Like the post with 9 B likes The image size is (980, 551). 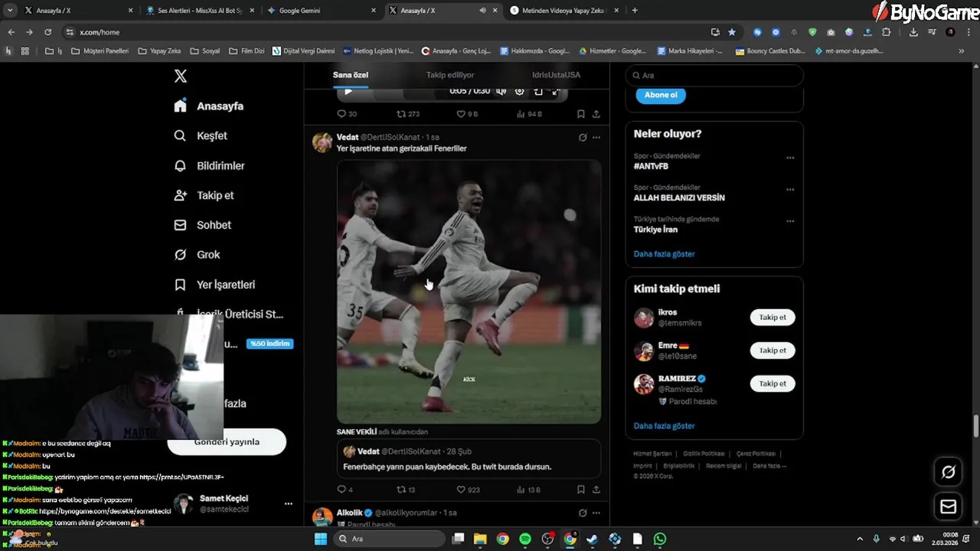pos(467,114)
